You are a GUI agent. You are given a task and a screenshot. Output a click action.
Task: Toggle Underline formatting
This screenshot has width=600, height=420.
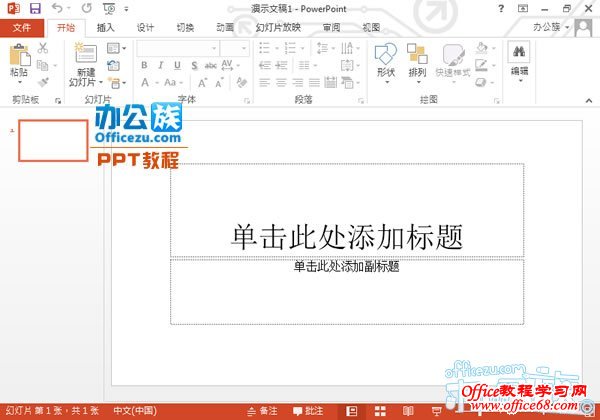tap(177, 65)
